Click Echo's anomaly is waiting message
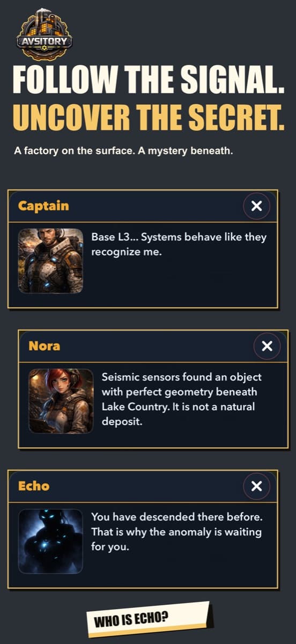Viewport: 296px width, 644px height. click(176, 532)
